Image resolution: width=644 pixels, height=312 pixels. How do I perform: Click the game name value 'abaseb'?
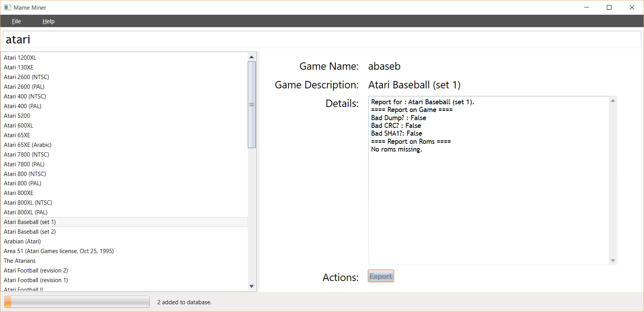click(x=384, y=66)
